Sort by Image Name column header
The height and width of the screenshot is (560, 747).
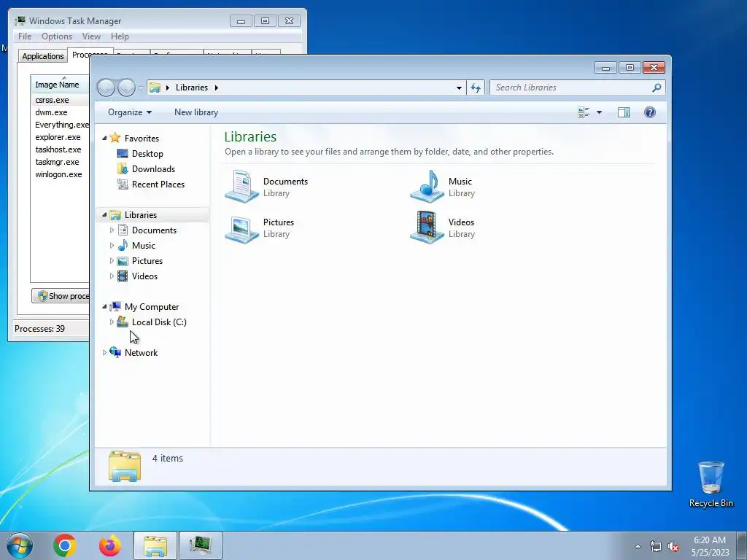(x=60, y=85)
